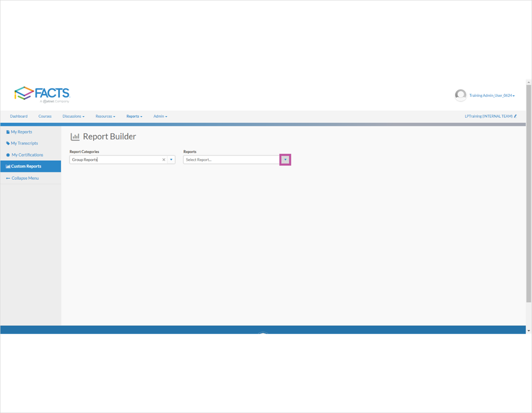Click the My Reports document icon
This screenshot has width=532, height=413.
point(8,132)
